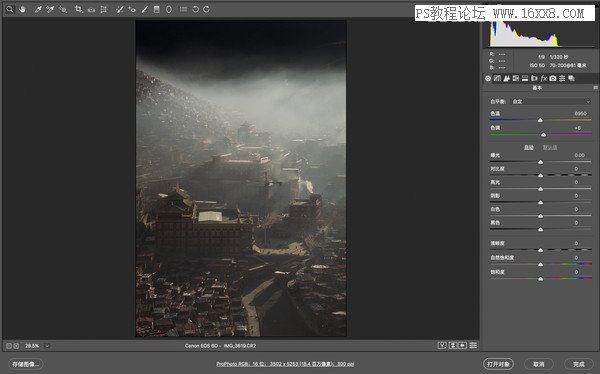600x374 pixels.
Task: Select the Red Eye Removal tool
Action: click(132, 9)
